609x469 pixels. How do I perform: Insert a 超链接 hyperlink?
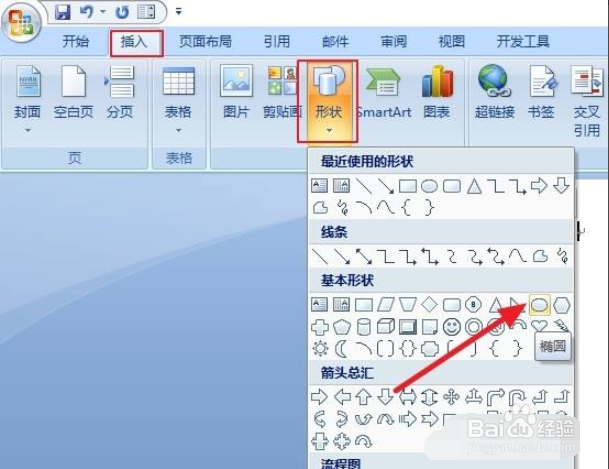pos(494,93)
